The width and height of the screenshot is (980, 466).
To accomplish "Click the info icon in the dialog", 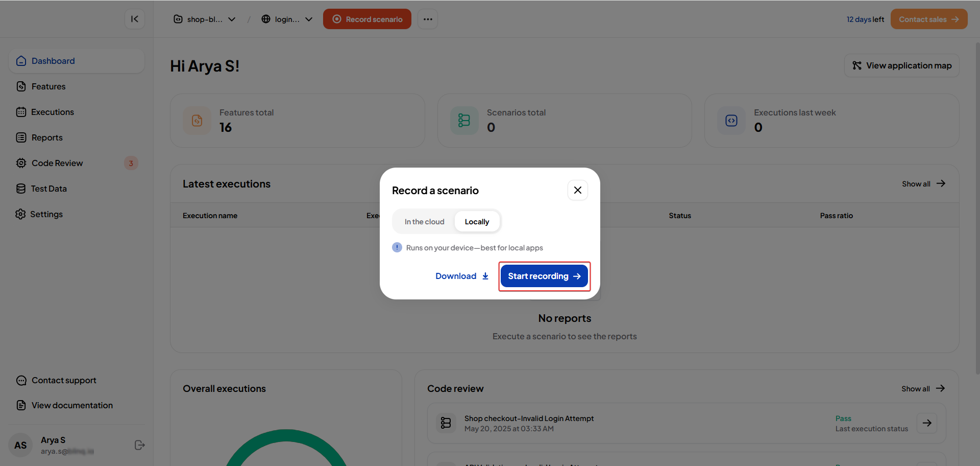I will pyautogui.click(x=397, y=247).
